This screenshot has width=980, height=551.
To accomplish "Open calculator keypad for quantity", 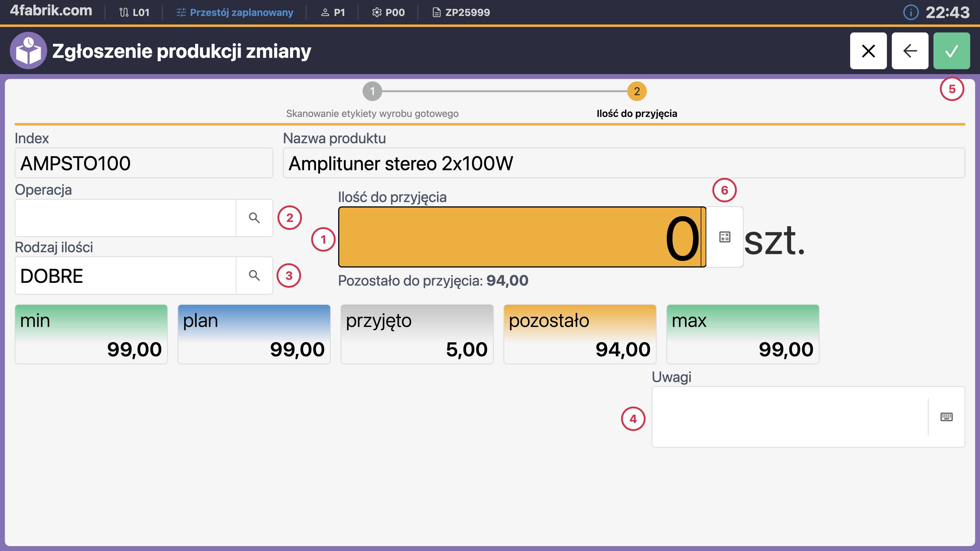I will click(x=724, y=237).
